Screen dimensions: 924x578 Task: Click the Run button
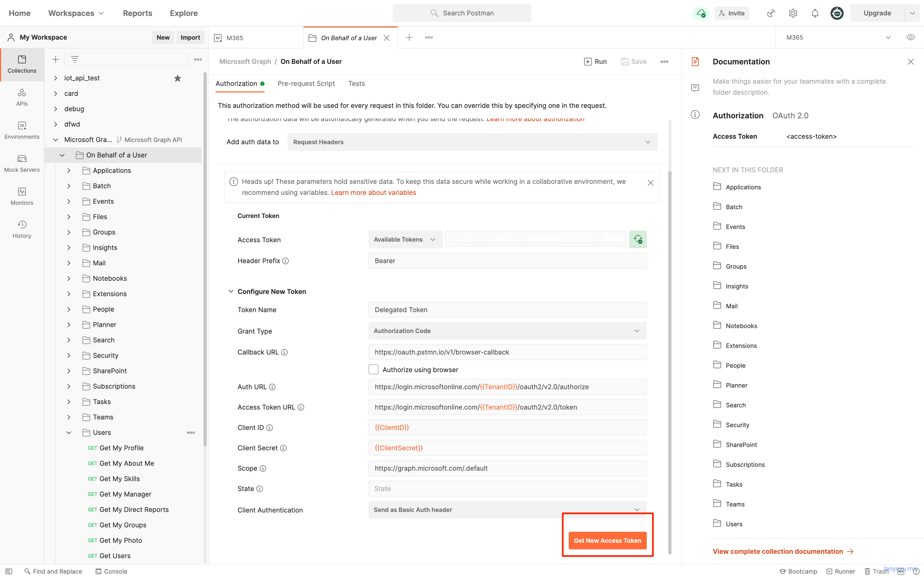click(595, 62)
